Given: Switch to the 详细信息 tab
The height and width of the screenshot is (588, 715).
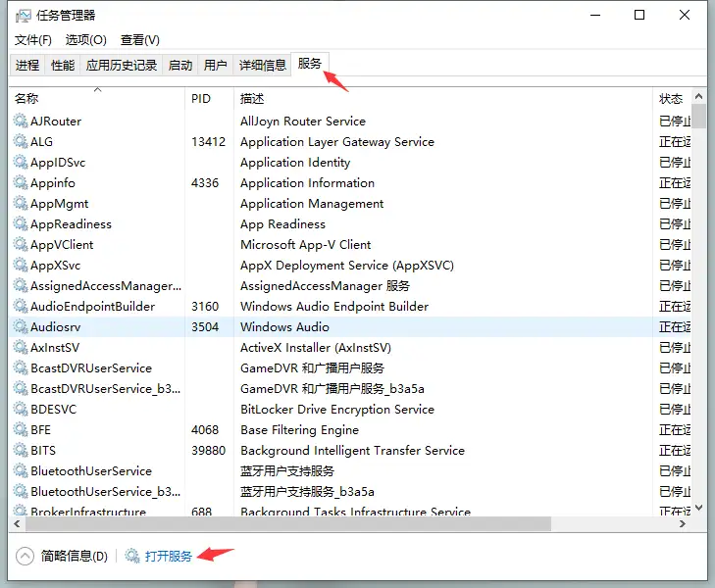Looking at the screenshot, I should click(263, 66).
